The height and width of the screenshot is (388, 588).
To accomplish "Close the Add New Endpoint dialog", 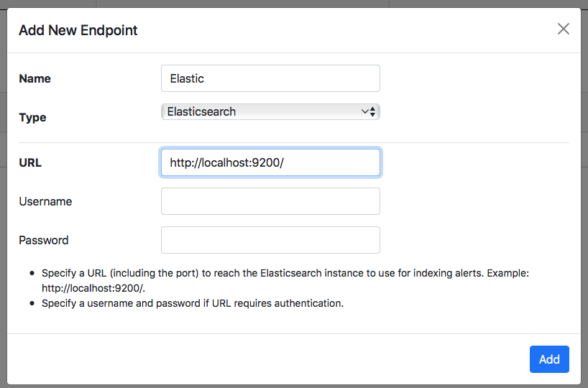I will click(x=564, y=29).
